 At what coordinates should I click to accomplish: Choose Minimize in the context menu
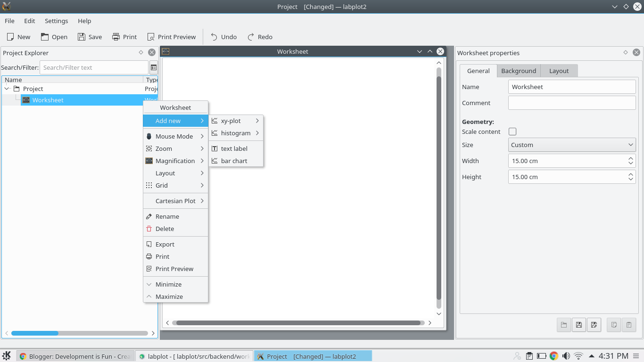[175, 284]
